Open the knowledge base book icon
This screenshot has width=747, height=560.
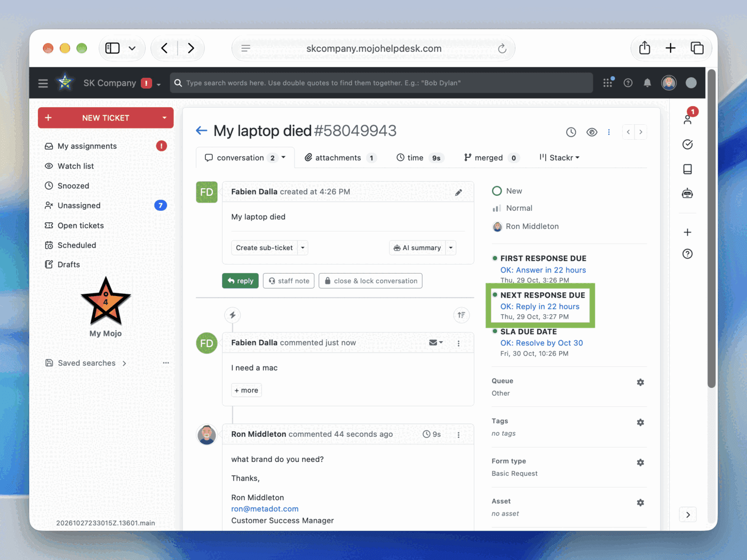[688, 169]
